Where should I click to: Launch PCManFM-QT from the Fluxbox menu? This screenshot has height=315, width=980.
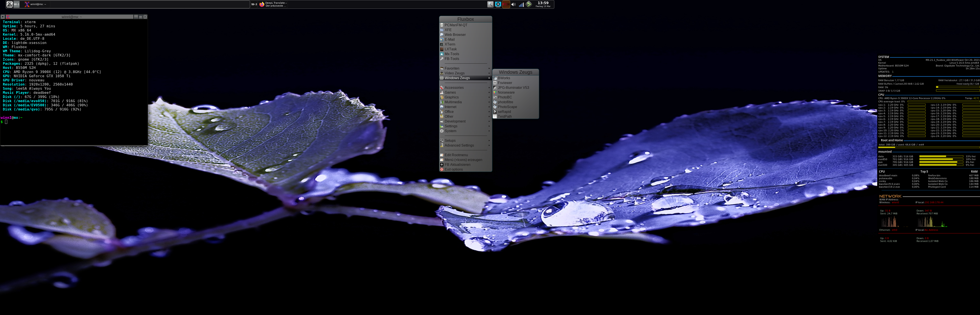click(456, 25)
